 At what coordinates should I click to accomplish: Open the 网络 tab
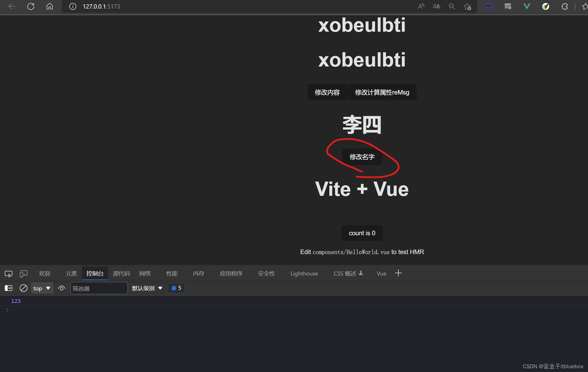pos(145,274)
